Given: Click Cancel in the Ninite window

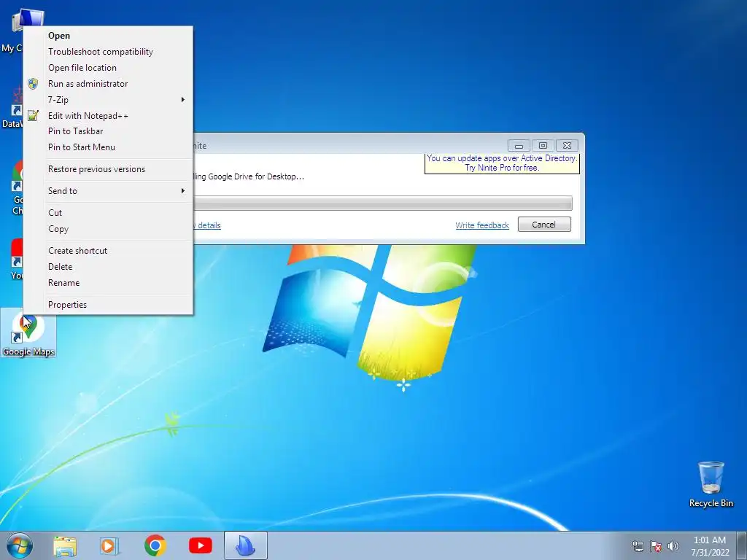Looking at the screenshot, I should [544, 225].
